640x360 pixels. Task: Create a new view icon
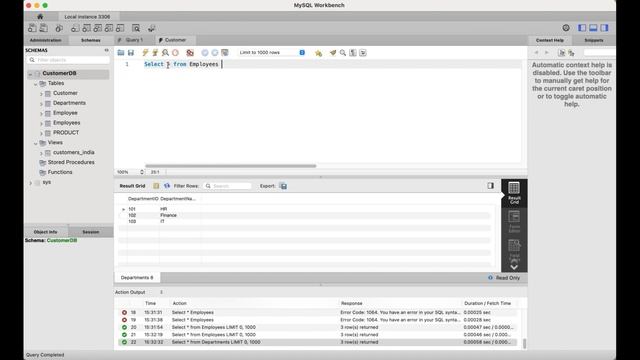point(98,28)
